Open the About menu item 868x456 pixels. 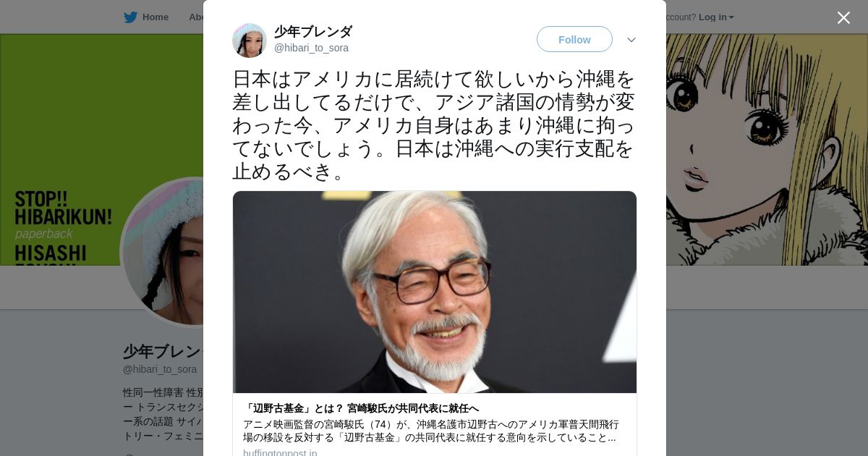[x=195, y=17]
